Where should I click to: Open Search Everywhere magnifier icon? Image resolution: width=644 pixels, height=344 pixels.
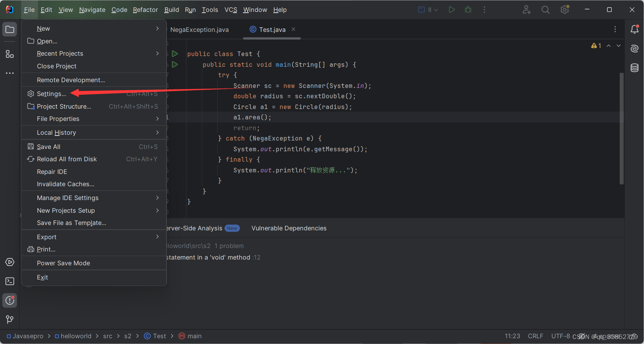[546, 10]
